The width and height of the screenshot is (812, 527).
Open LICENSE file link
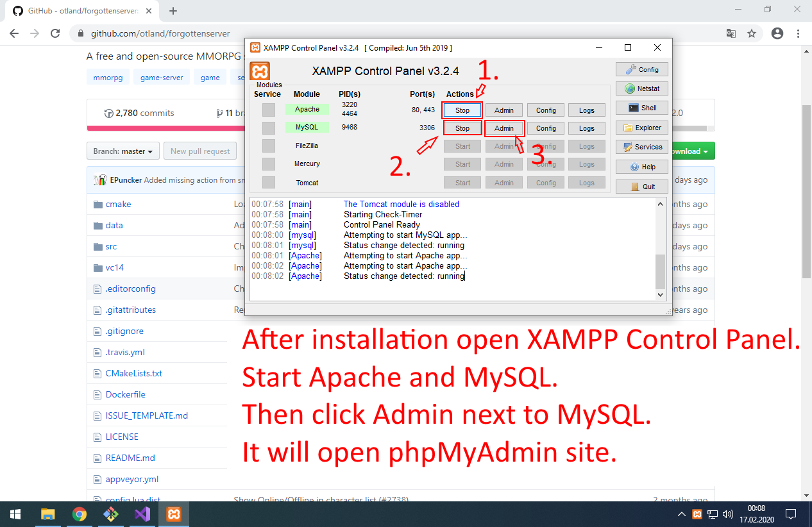point(122,437)
